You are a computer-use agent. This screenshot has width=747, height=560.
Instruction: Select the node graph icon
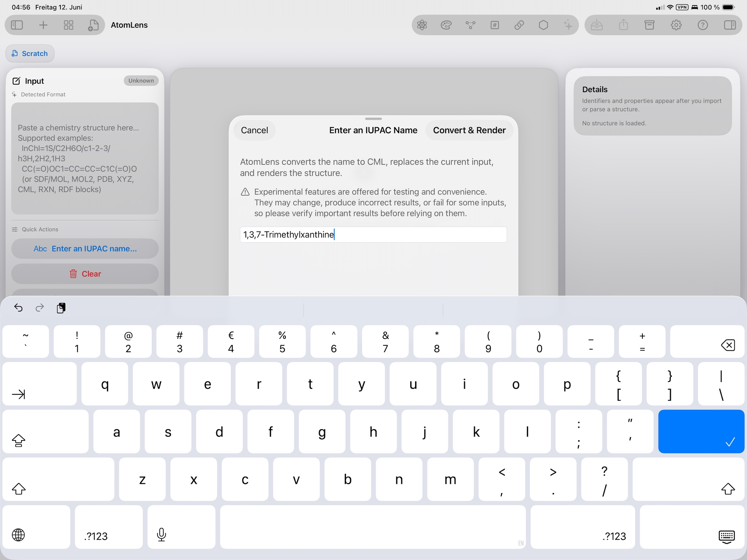click(470, 25)
